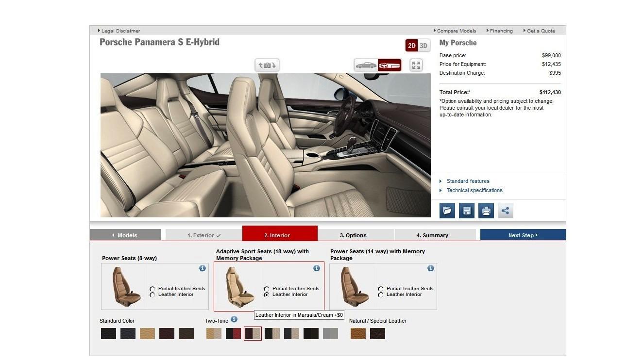The height and width of the screenshot is (360, 644).
Task: Select Partial leather for Power Seats (8-way)
Action: 153,289
